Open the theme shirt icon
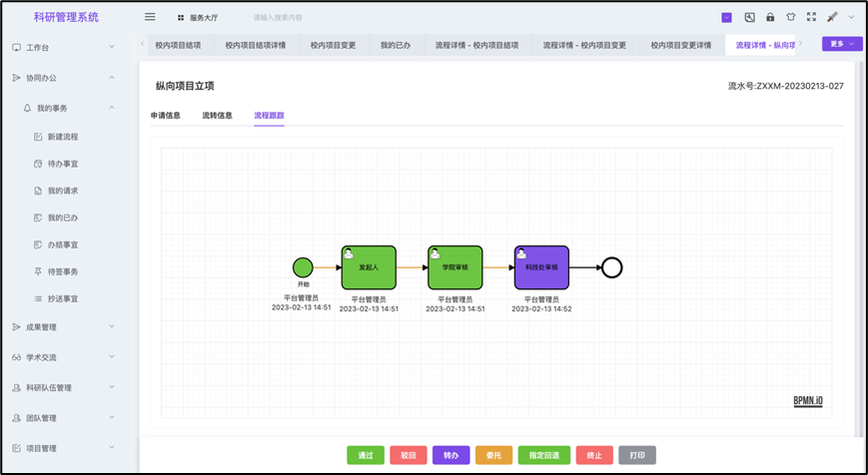868x475 pixels. (790, 17)
